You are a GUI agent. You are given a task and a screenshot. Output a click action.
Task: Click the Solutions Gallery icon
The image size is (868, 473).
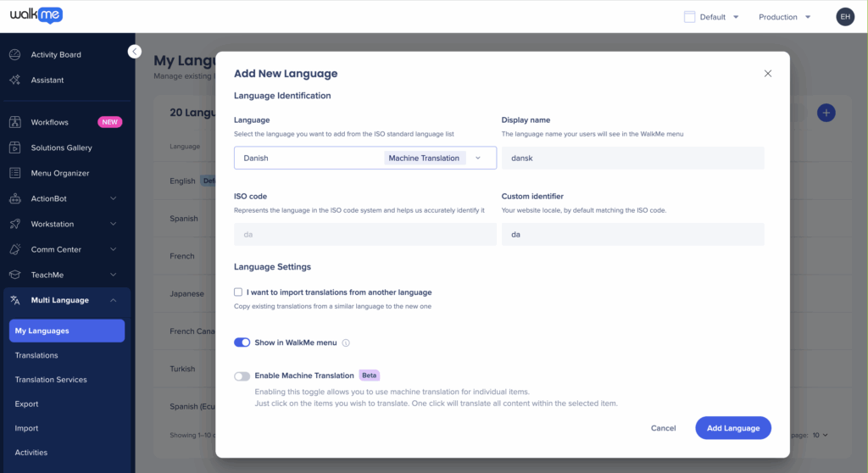14,147
